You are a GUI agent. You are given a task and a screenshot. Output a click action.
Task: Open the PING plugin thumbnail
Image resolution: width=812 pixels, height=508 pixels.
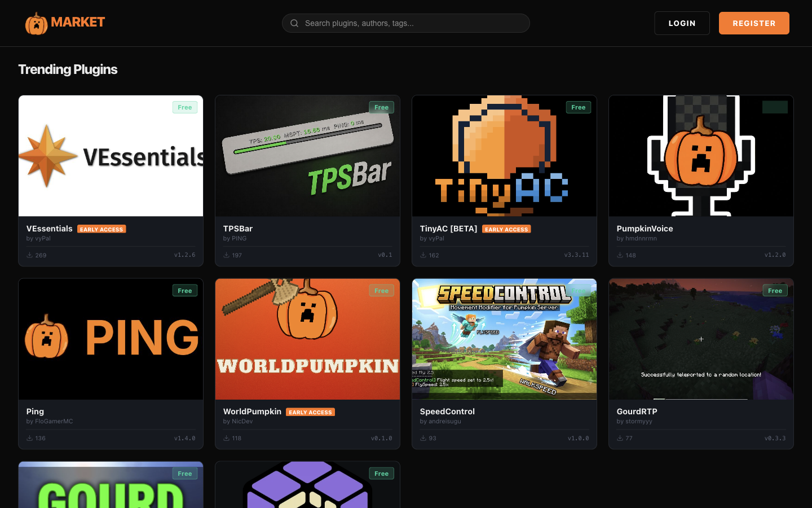(x=111, y=339)
